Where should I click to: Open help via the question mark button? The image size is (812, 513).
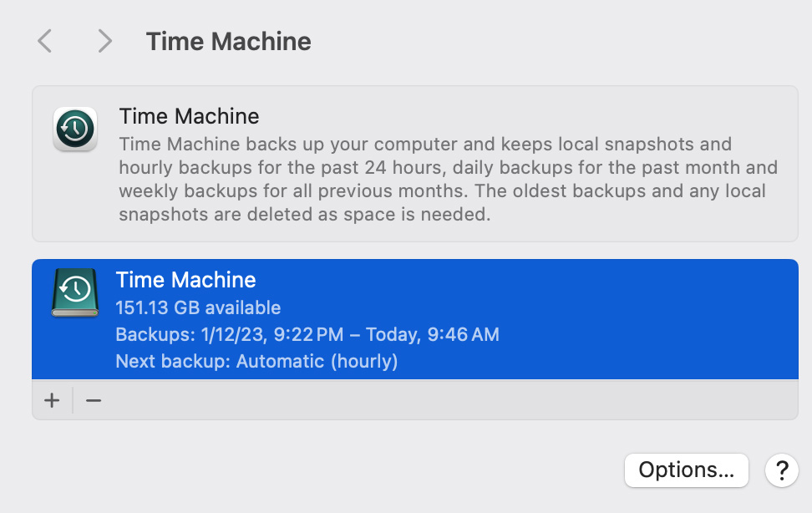coord(781,470)
